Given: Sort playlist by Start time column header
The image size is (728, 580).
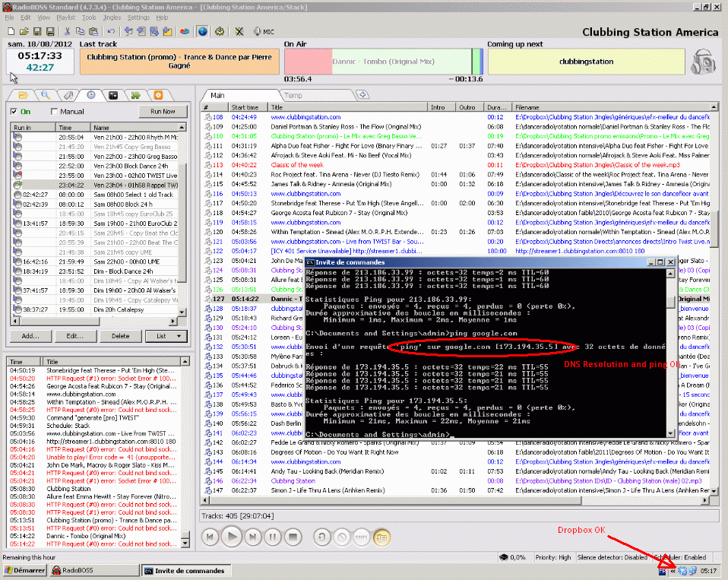Looking at the screenshot, I should (248, 107).
